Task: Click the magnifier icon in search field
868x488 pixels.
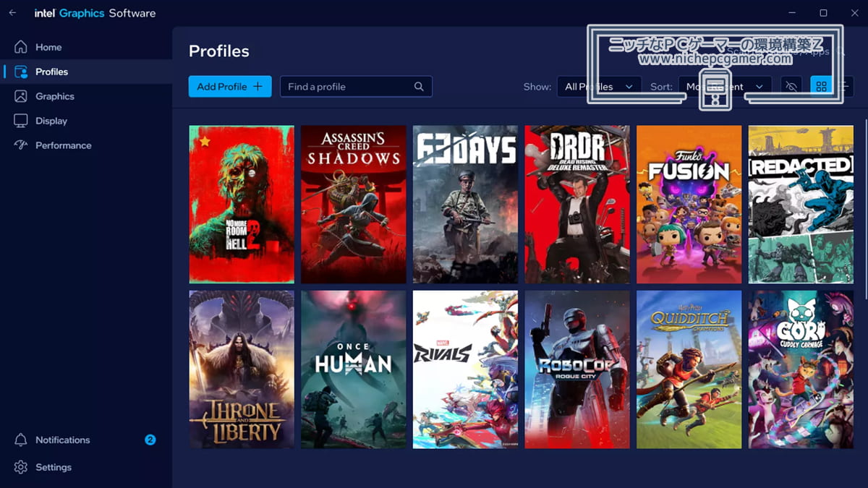Action: (x=419, y=86)
